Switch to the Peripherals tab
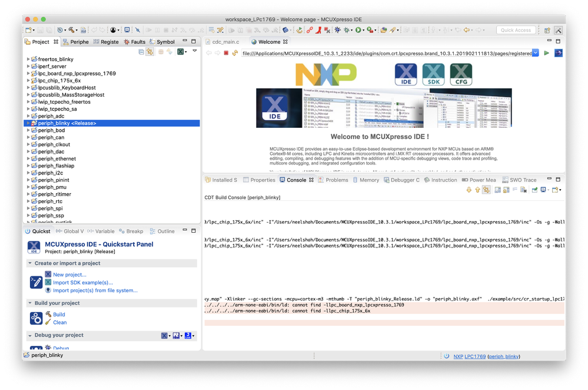588x390 pixels. tap(76, 42)
